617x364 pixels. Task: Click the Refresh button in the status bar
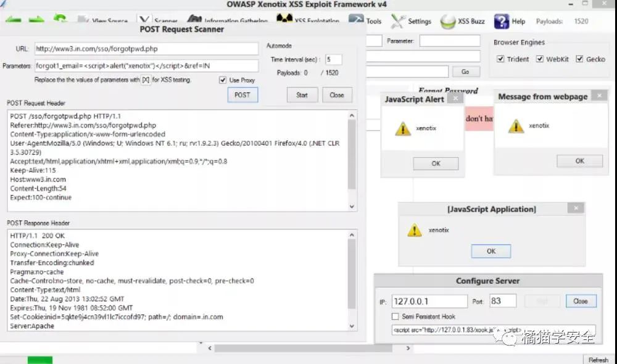pos(598,360)
